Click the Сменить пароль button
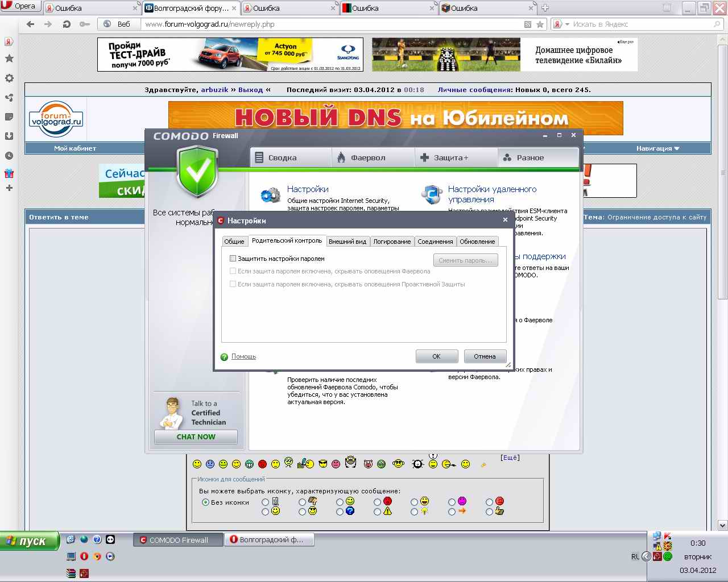Image resolution: width=728 pixels, height=582 pixels. click(465, 260)
